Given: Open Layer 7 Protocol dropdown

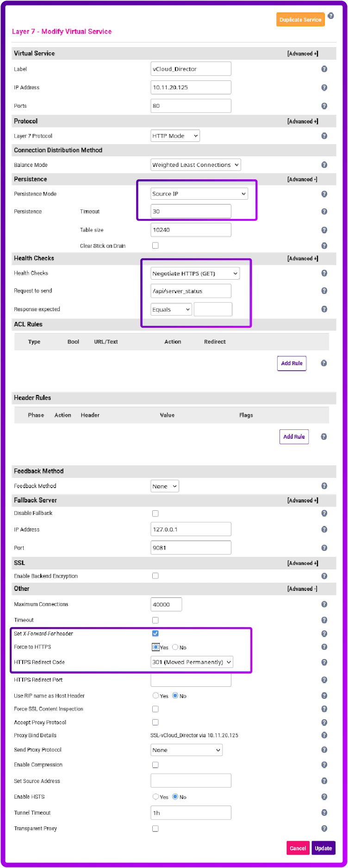Looking at the screenshot, I should coord(175,136).
